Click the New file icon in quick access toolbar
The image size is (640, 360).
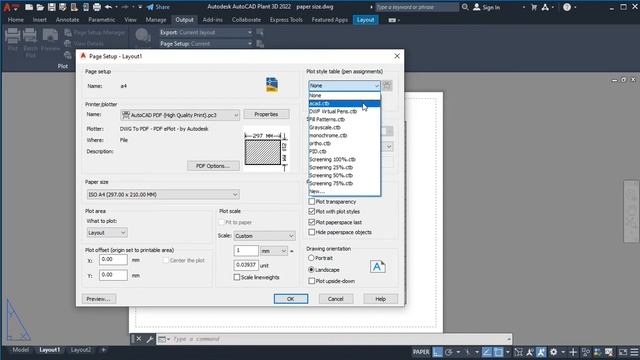pyautogui.click(x=29, y=7)
